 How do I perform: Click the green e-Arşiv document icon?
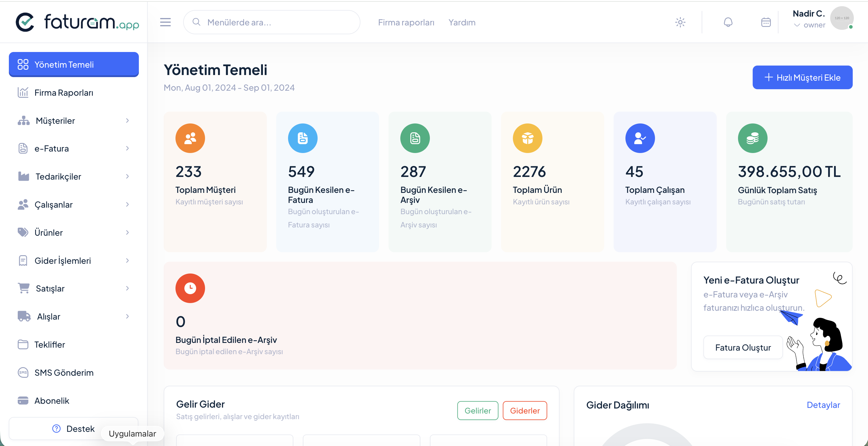click(x=415, y=138)
